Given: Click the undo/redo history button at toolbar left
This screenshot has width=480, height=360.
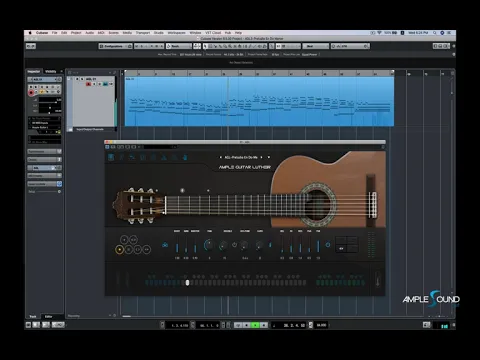Looking at the screenshot, I should pyautogui.click(x=31, y=46).
